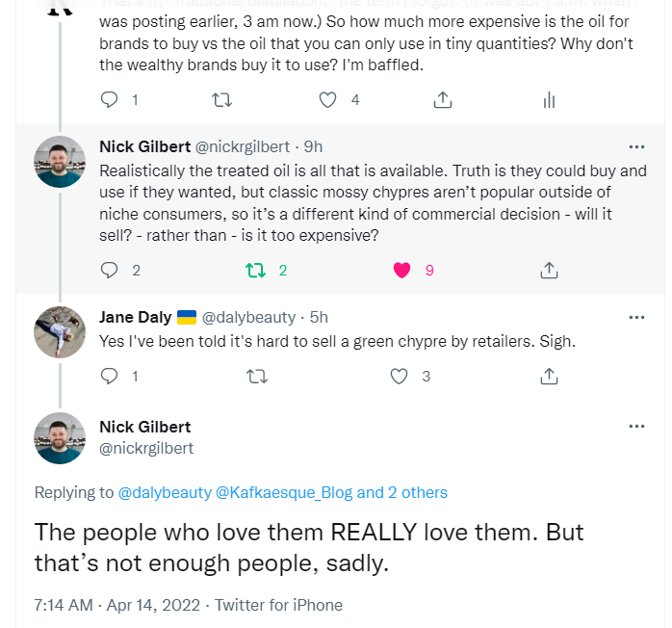
Task: Reply to the top tweet
Action: (x=110, y=99)
